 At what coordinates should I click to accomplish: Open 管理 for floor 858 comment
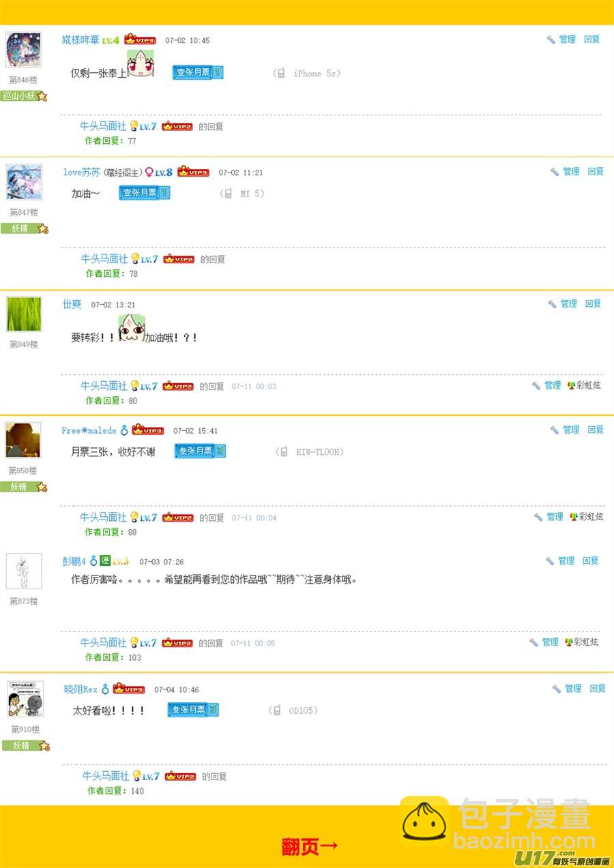(566, 430)
